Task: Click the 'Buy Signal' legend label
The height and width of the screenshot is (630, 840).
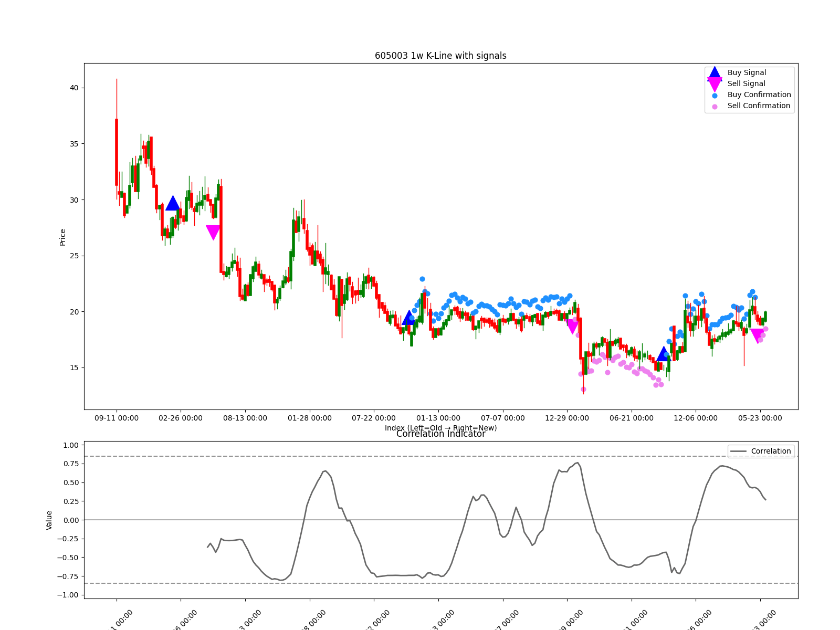Action: [x=747, y=73]
